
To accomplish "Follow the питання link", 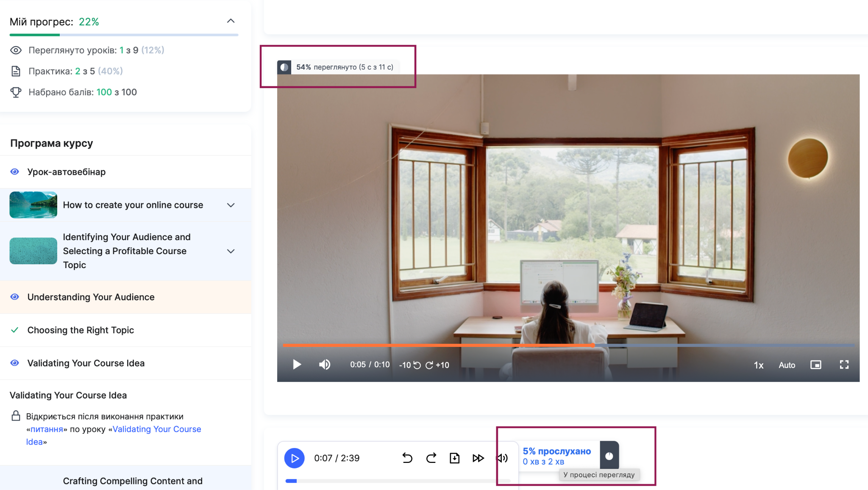I will pos(47,429).
